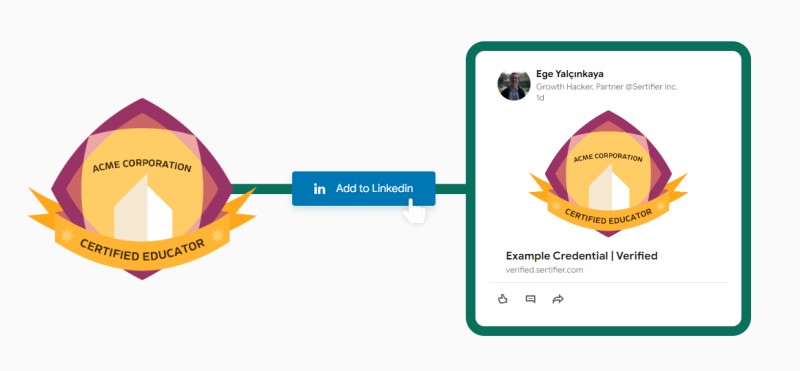Click the ACME CORPORATION text on the large badge
Screen dimensions: 800x371
click(x=142, y=166)
